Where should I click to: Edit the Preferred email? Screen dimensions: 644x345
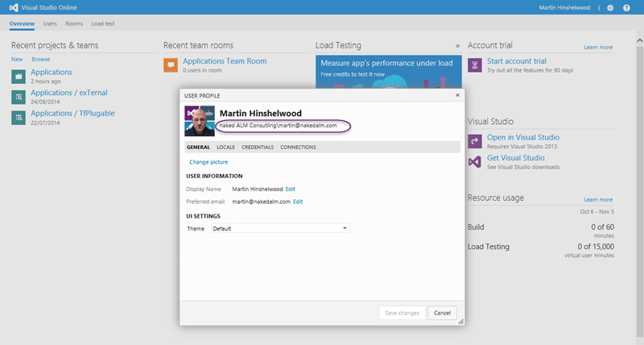[x=298, y=202]
